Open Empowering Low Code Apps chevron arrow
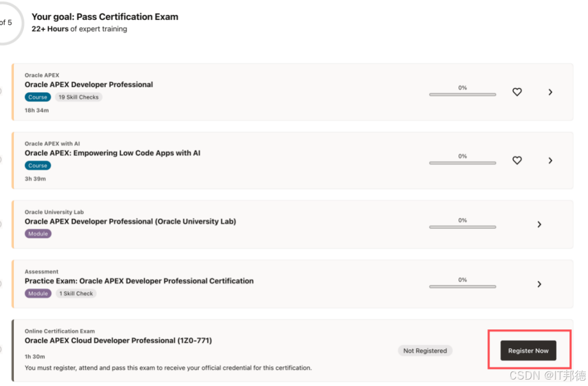This screenshot has width=588, height=386. pos(550,160)
